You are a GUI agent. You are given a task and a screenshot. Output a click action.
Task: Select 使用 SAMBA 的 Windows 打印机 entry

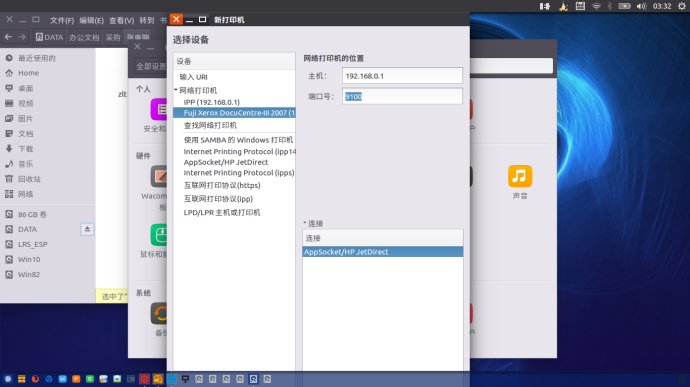point(238,140)
